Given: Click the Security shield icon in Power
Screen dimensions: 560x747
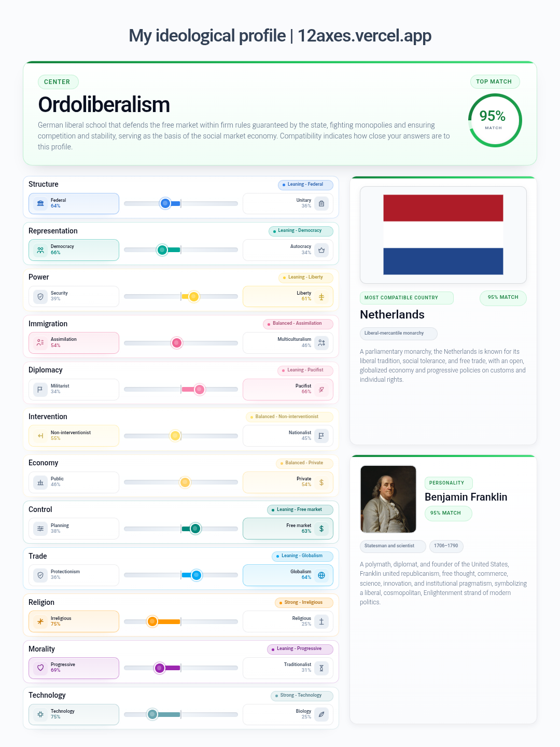Looking at the screenshot, I should pyautogui.click(x=40, y=296).
